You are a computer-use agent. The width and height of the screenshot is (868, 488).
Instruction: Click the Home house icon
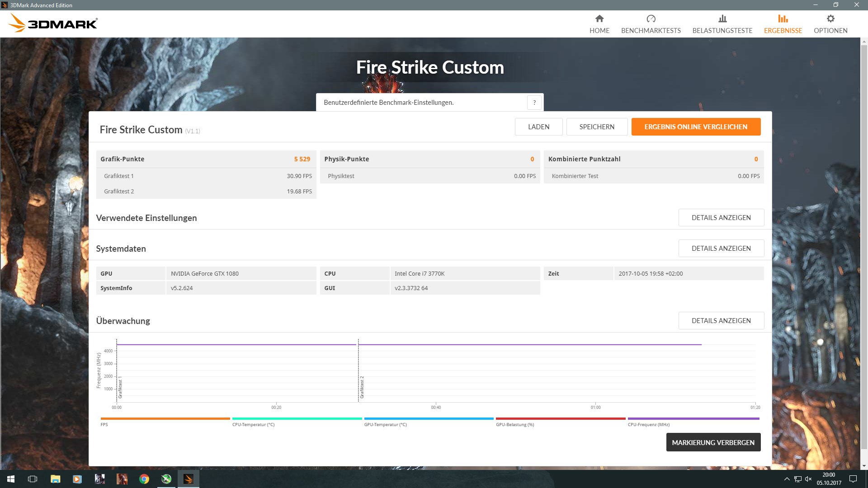pyautogui.click(x=599, y=19)
